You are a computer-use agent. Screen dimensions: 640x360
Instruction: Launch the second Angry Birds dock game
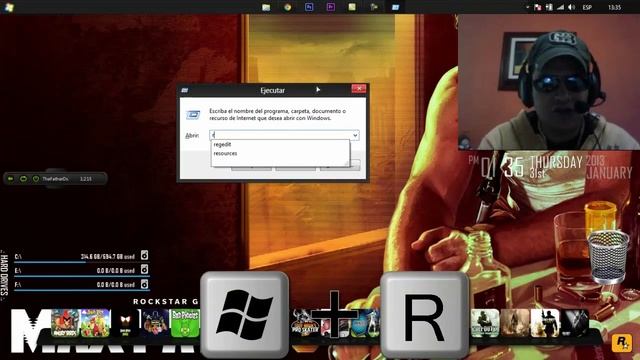point(96,323)
